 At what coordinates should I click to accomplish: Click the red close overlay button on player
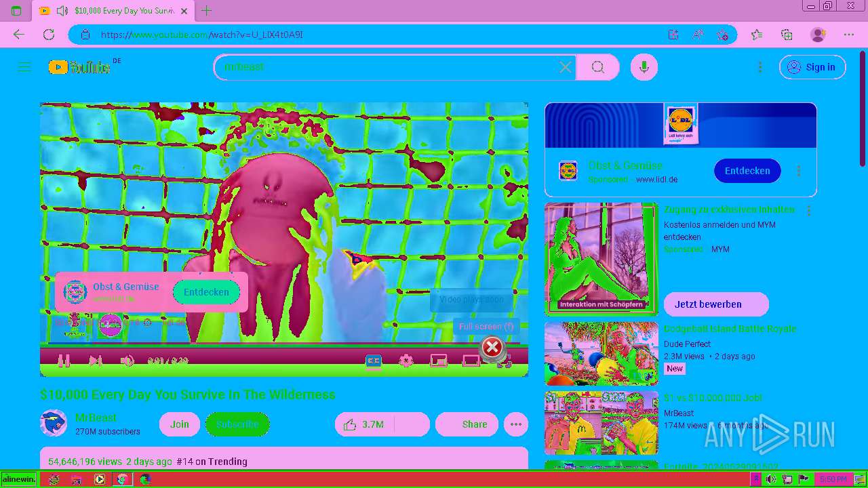pos(492,348)
